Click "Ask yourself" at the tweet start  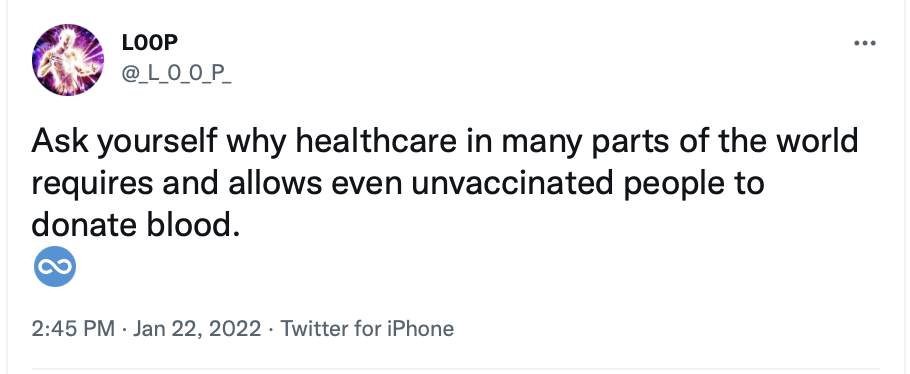[125, 143]
